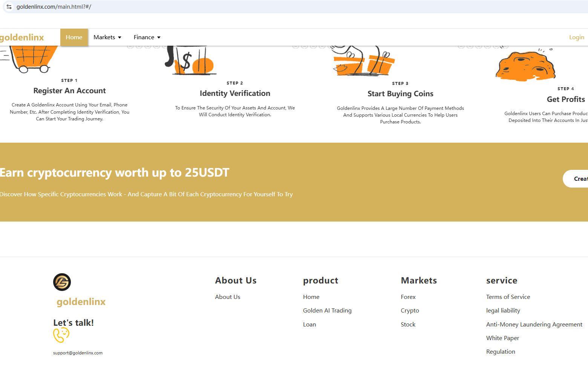Screen dimensions: 588x368
Task: Click the STEP 1 label
Action: [69, 80]
